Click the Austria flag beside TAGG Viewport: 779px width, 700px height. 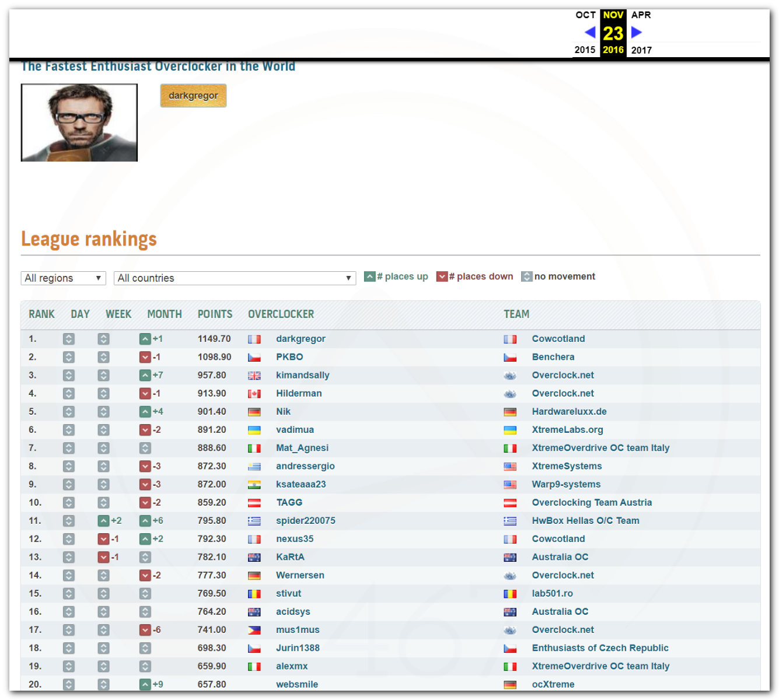[x=254, y=503]
